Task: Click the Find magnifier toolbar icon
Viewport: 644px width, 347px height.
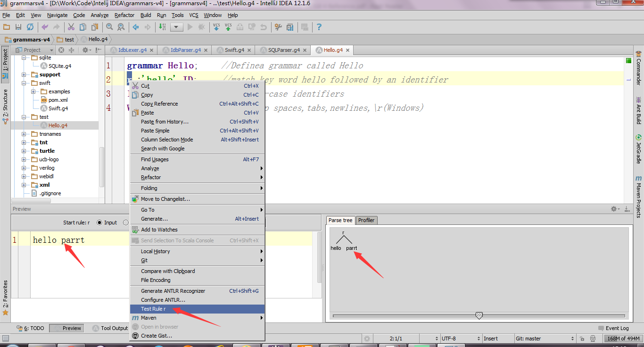Action: click(x=109, y=27)
